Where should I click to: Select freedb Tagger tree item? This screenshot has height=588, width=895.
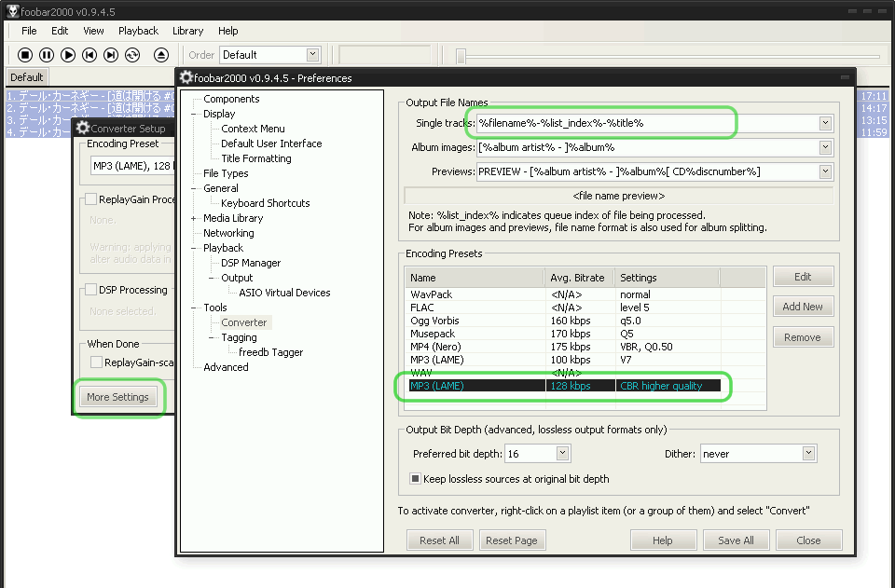tap(270, 352)
